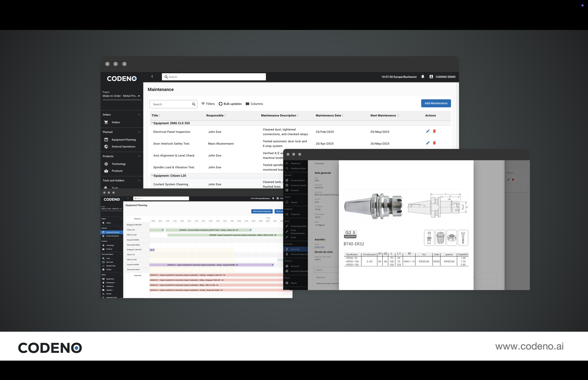The image size is (588, 380).
Task: Collapse the Equipment: Citizen L20 group
Action: tap(152, 175)
